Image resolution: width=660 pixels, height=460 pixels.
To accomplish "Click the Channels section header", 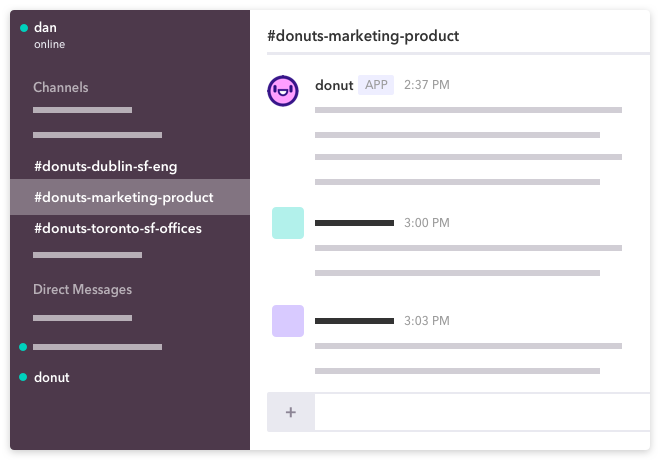I will click(x=61, y=87).
